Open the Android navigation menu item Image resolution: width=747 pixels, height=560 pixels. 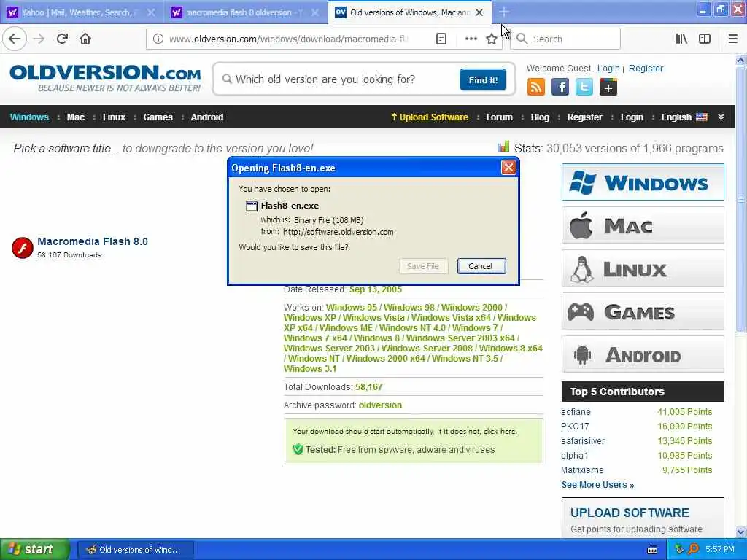(x=206, y=117)
